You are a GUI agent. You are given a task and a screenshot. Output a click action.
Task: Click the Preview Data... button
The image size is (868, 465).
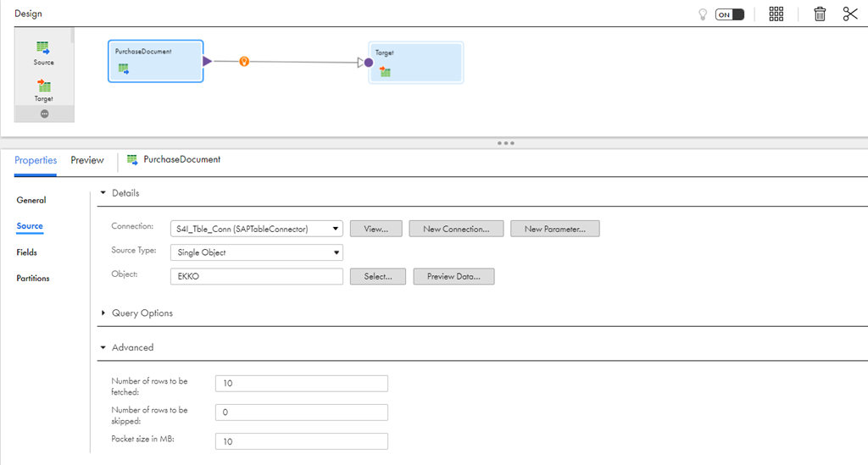pyautogui.click(x=454, y=276)
